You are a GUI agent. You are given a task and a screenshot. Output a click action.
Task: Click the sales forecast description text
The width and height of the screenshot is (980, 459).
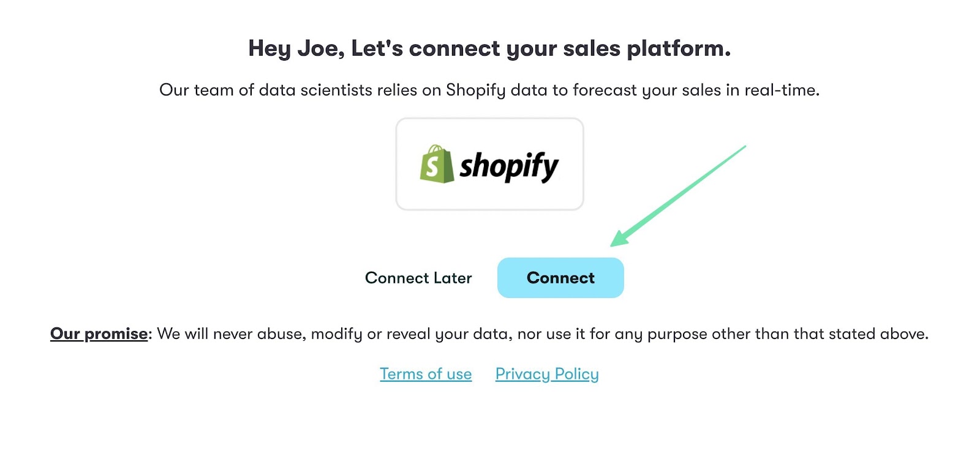(x=490, y=89)
